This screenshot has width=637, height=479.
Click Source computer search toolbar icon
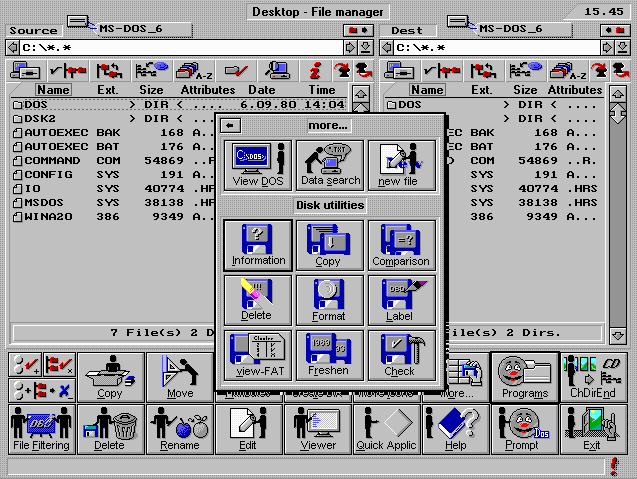pos(278,71)
